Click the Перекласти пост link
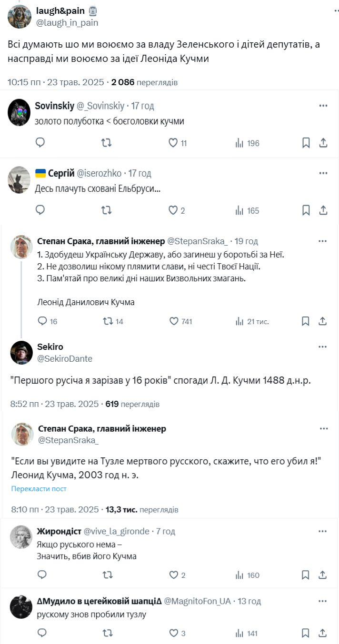The image size is (339, 644). pos(39,489)
